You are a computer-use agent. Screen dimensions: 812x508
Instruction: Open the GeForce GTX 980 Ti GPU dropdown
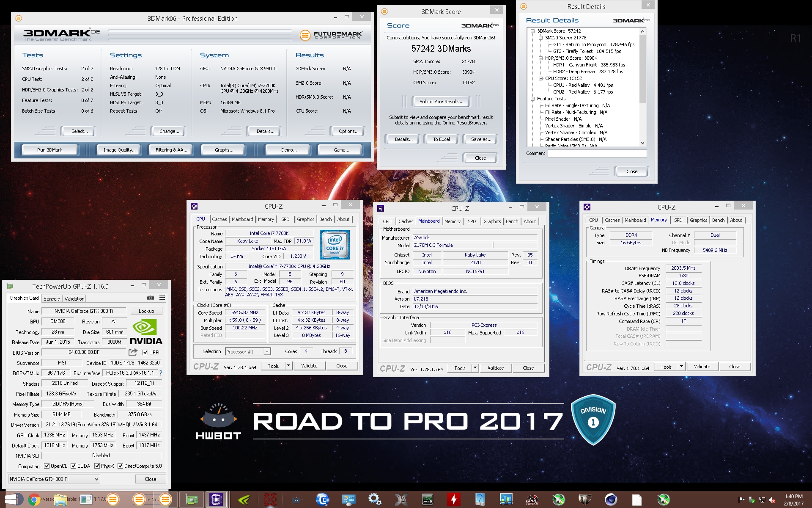pyautogui.click(x=54, y=479)
